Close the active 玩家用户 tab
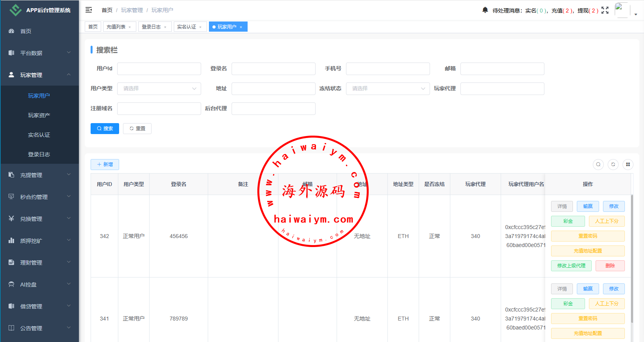Image resolution: width=644 pixels, height=342 pixels. point(241,27)
